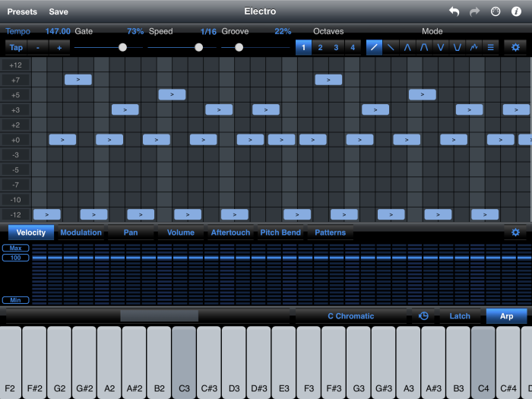Set Octaves to 2
The width and height of the screenshot is (532, 399).
point(320,47)
